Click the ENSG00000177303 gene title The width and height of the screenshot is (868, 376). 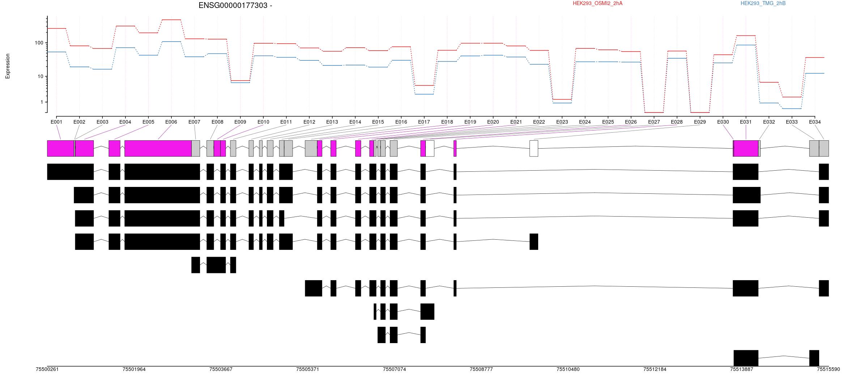pyautogui.click(x=235, y=5)
